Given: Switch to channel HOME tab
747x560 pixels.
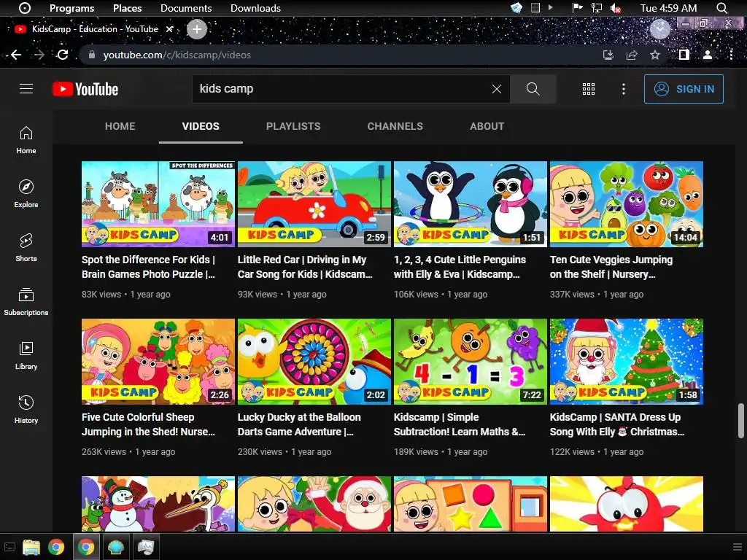Looking at the screenshot, I should (x=120, y=126).
